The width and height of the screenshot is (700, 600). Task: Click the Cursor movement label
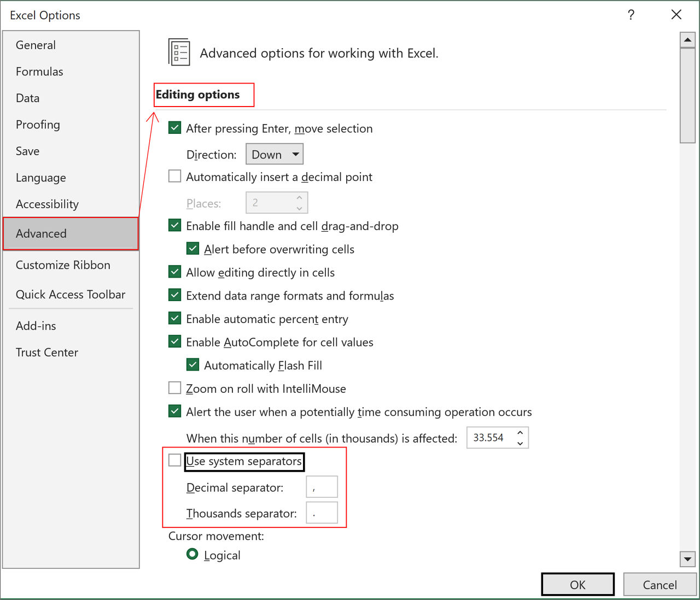tap(216, 536)
